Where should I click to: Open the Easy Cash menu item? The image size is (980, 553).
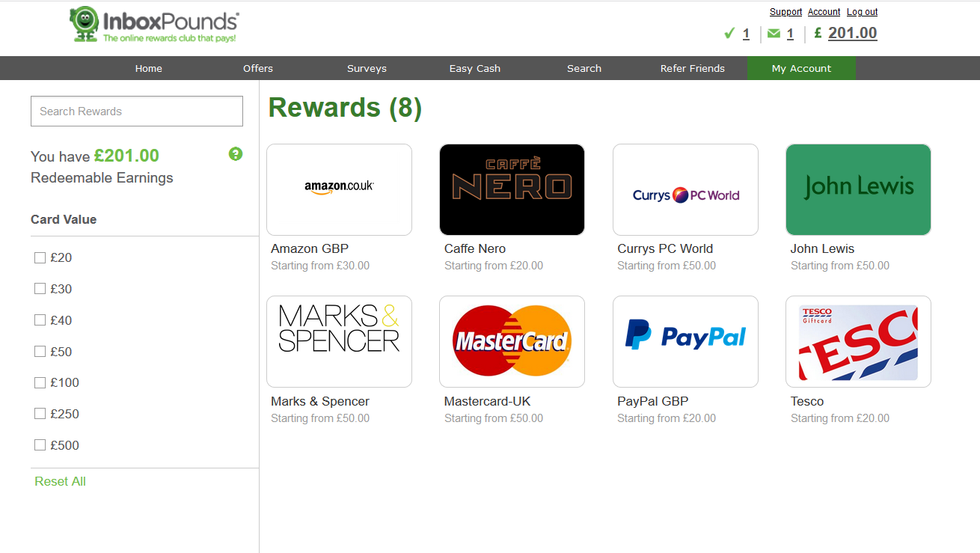point(475,68)
